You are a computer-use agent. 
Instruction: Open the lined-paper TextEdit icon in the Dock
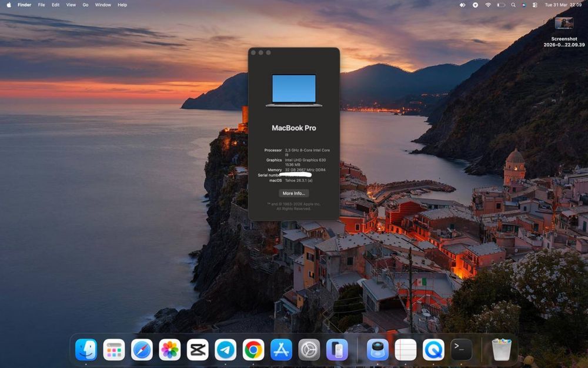tap(405, 350)
